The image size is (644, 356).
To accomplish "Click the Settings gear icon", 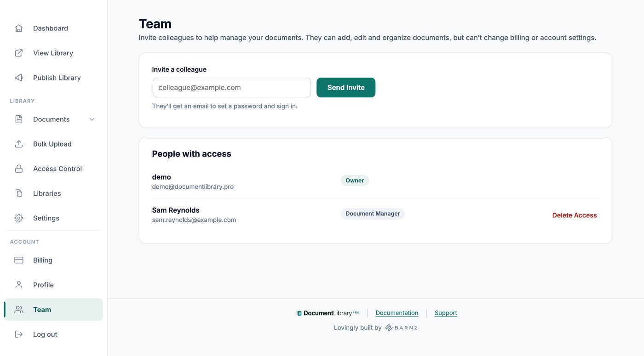I will (19, 219).
